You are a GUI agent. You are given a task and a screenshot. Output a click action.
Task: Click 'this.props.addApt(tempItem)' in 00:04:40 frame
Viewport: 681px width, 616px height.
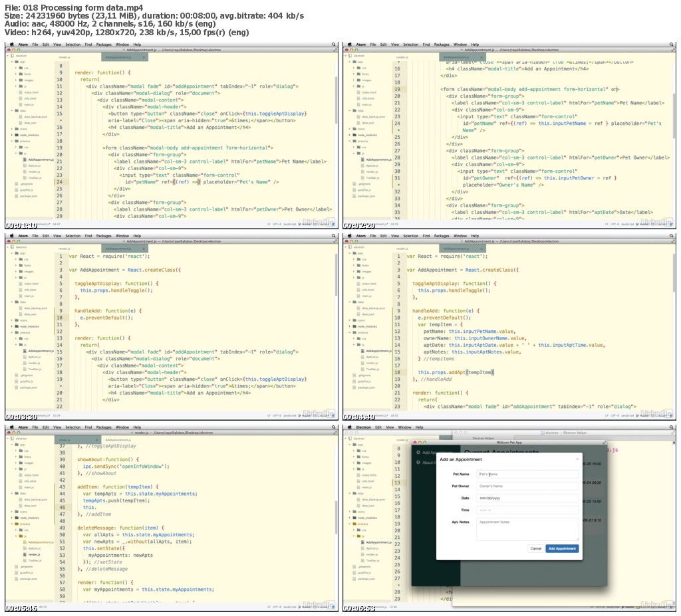coord(456,373)
